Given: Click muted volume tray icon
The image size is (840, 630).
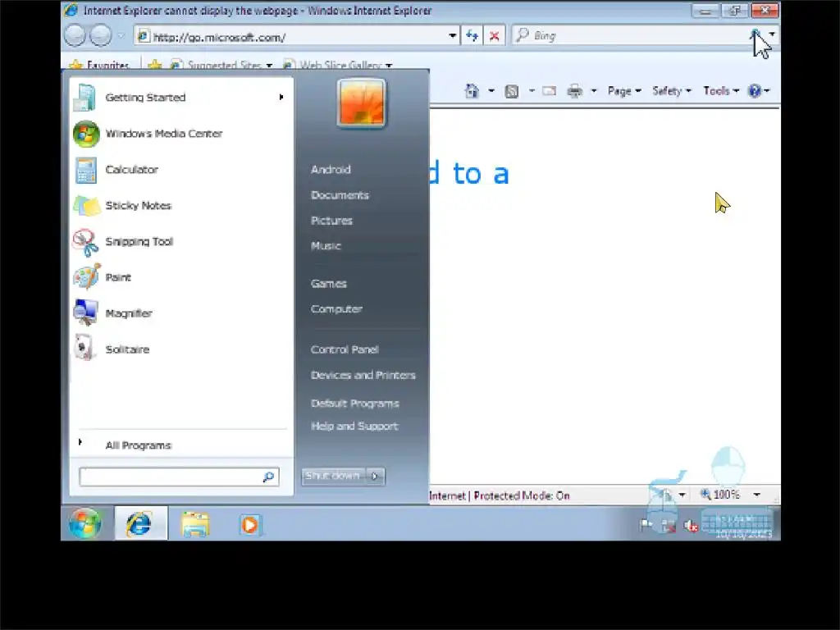Looking at the screenshot, I should click(x=690, y=526).
